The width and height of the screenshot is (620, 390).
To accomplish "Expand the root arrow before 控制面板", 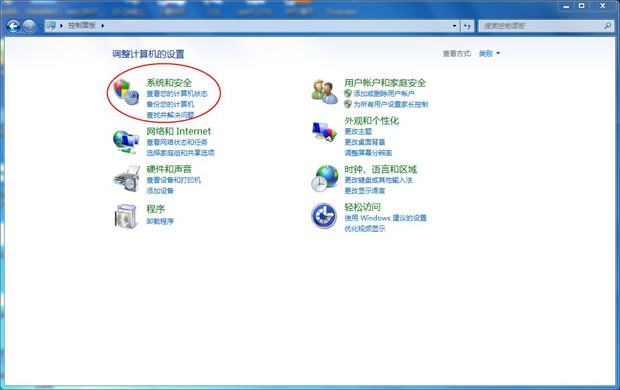I will tap(61, 26).
